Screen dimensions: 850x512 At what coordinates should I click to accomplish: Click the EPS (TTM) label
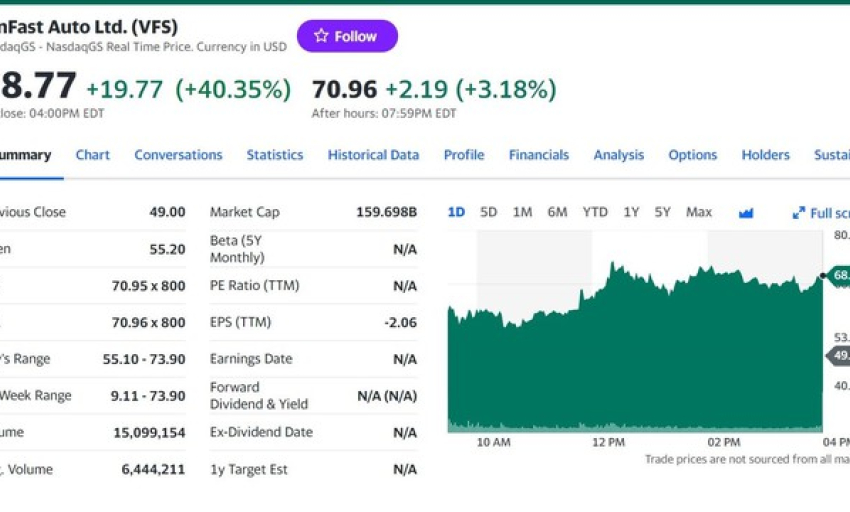pos(240,322)
